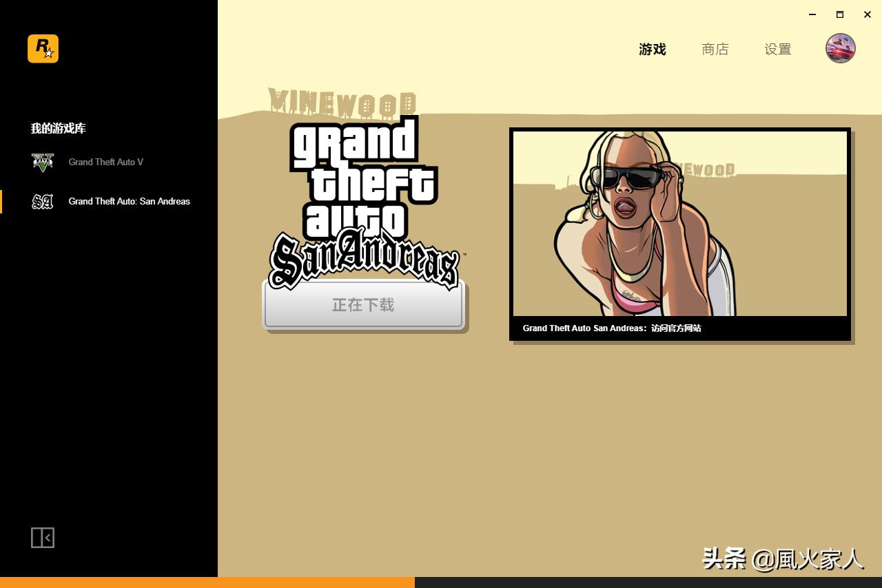Image resolution: width=882 pixels, height=588 pixels.
Task: Collapse the sidebar panel icon
Action: point(43,538)
